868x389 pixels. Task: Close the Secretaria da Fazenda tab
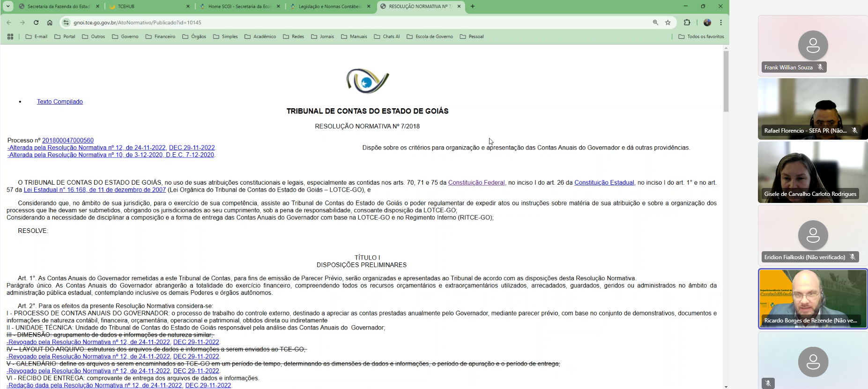click(x=97, y=7)
